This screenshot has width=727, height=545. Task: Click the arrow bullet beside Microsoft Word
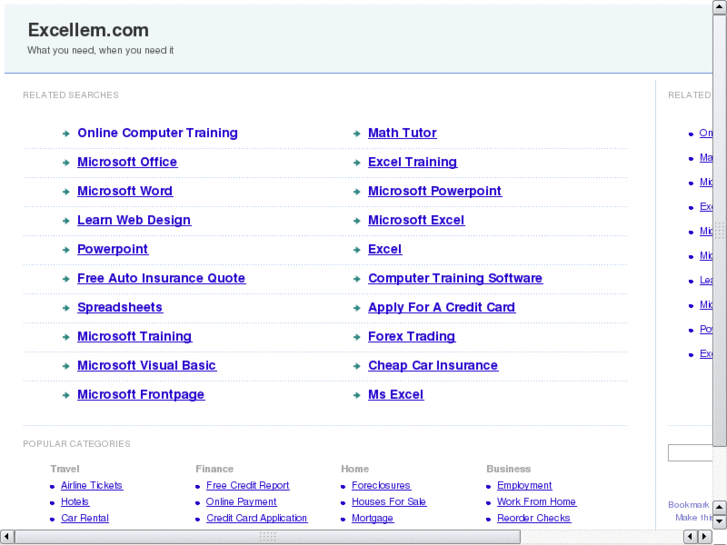coord(66,191)
